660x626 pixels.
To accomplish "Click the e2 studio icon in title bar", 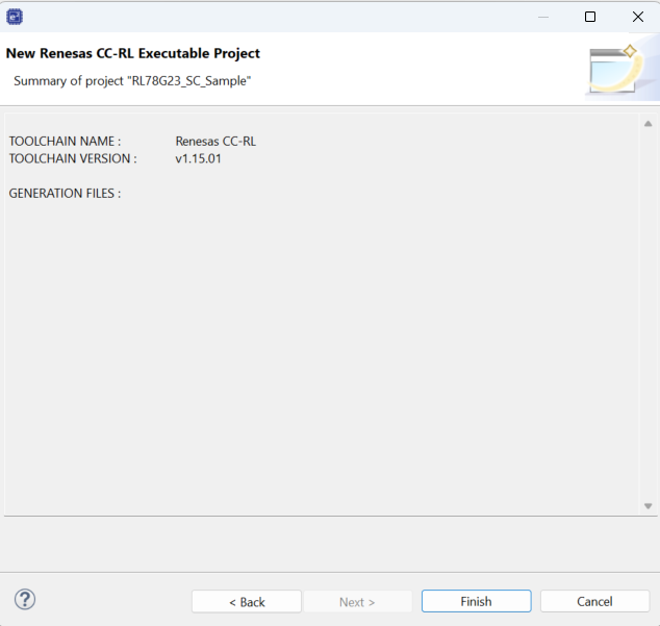I will pos(15,17).
